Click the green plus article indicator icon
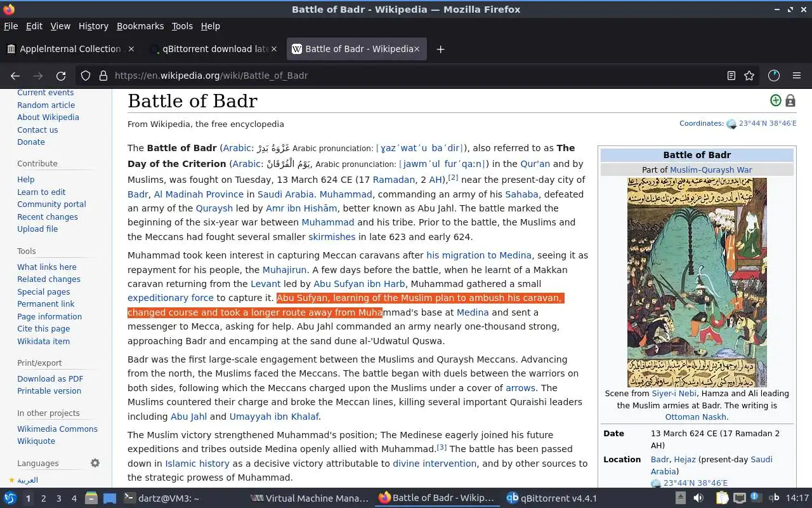The image size is (812, 508). pos(775,100)
